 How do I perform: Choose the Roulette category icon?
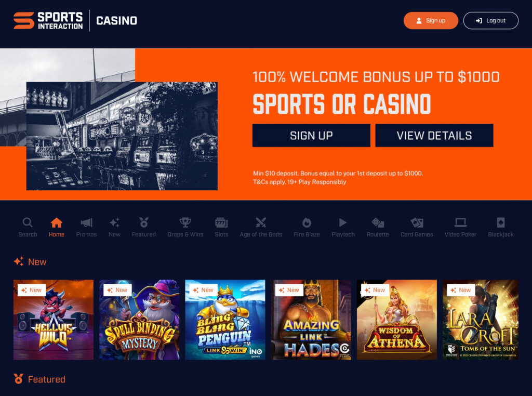pos(378,222)
